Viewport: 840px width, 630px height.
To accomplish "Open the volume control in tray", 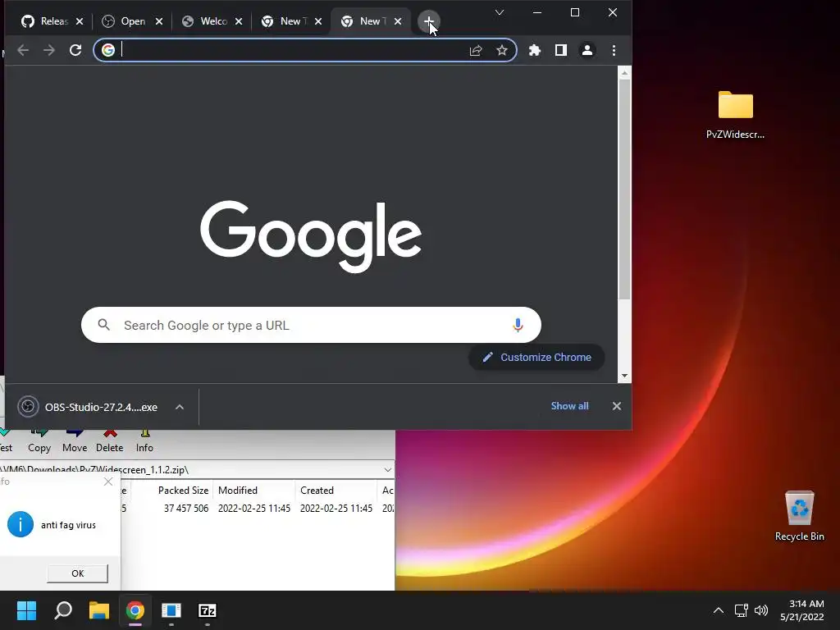I will click(761, 610).
